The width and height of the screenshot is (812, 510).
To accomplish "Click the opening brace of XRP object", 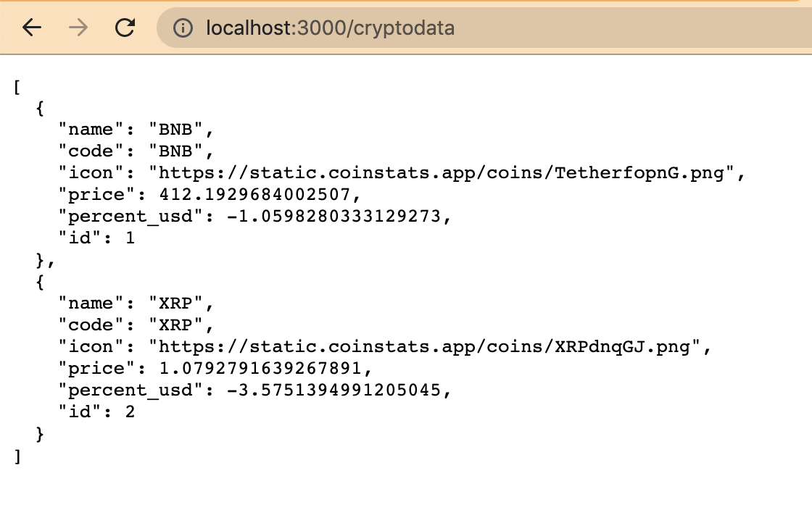I will coord(40,283).
